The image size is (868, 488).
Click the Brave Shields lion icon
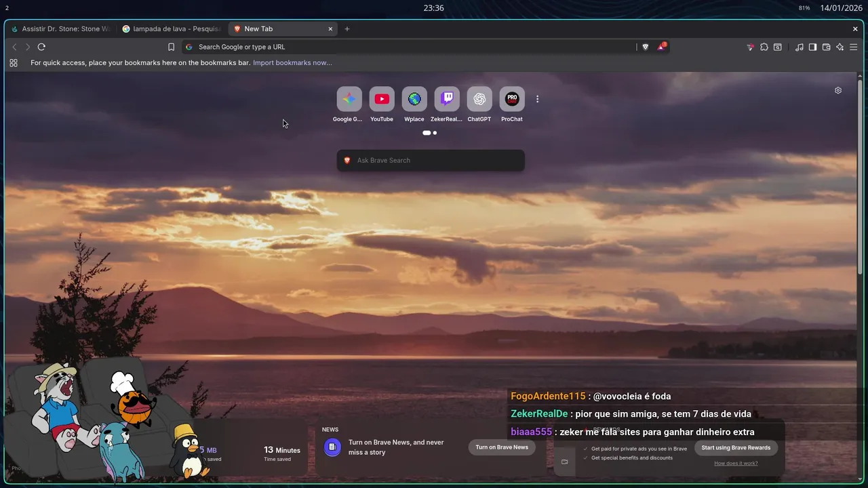point(646,47)
